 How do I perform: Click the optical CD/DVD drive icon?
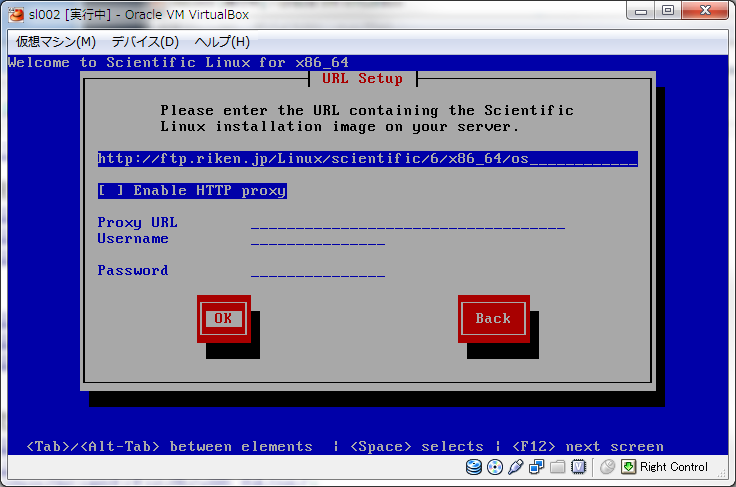495,467
